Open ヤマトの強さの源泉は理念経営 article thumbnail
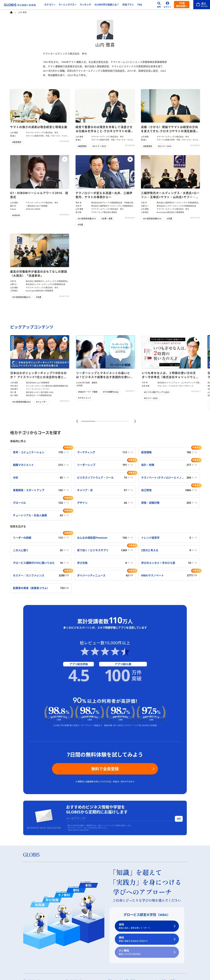 click(40, 106)
